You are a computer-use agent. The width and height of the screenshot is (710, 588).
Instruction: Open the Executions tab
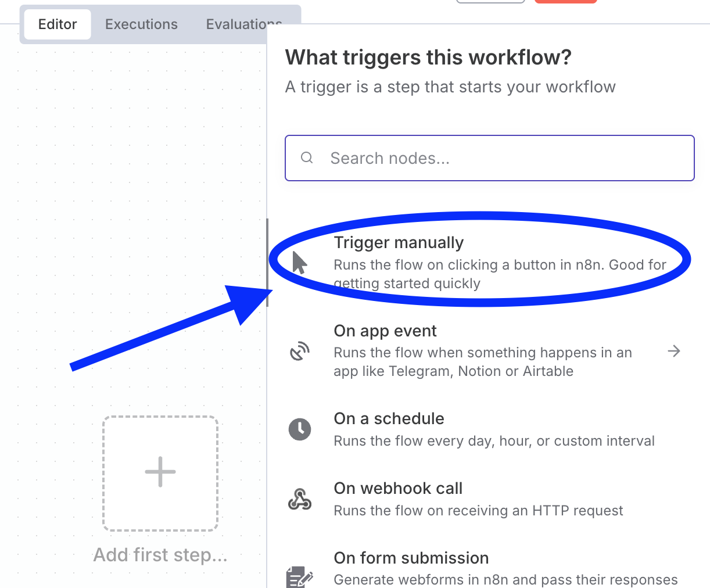[x=141, y=24]
